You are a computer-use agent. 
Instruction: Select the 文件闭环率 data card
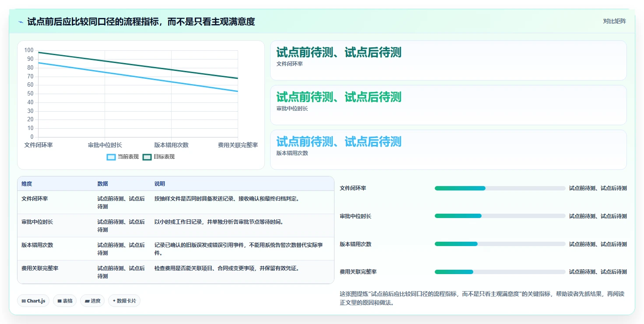pyautogui.click(x=448, y=60)
